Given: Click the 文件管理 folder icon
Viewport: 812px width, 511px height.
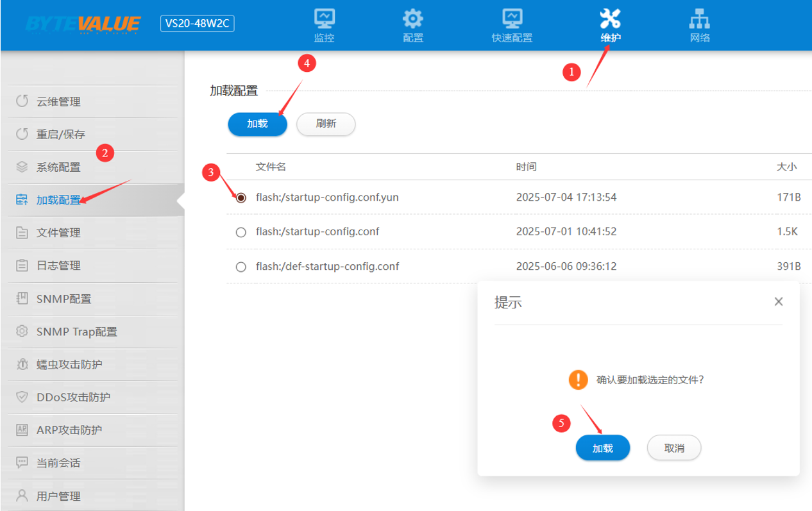Looking at the screenshot, I should [x=22, y=233].
